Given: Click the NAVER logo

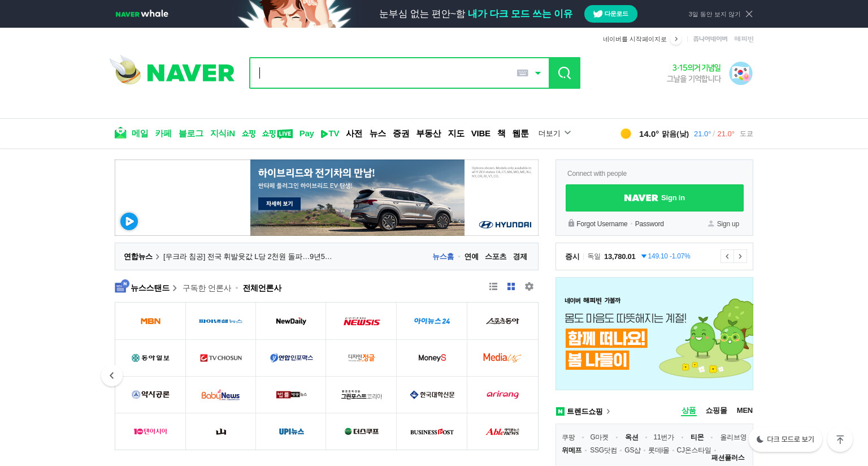Looking at the screenshot, I should click(190, 73).
